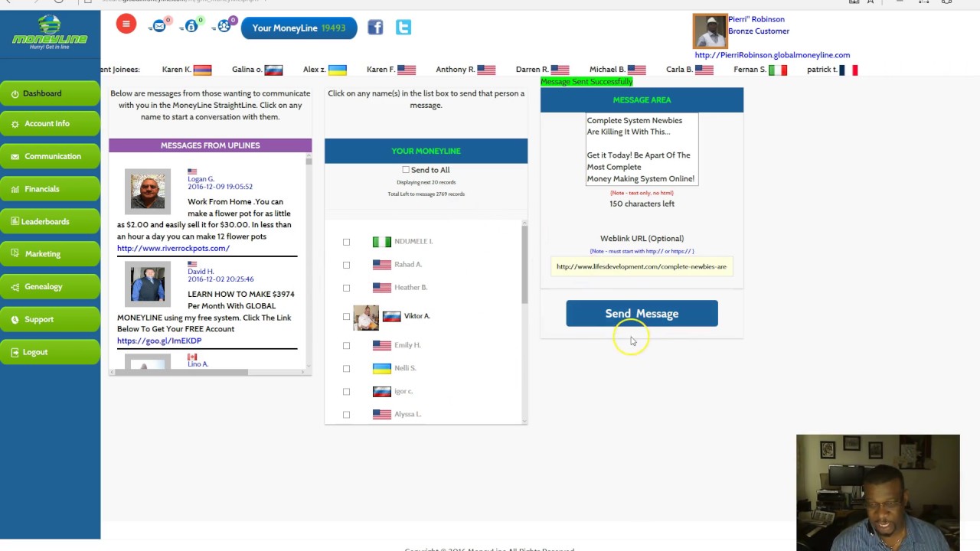
Task: Open the Marketing menu item
Action: (x=50, y=254)
